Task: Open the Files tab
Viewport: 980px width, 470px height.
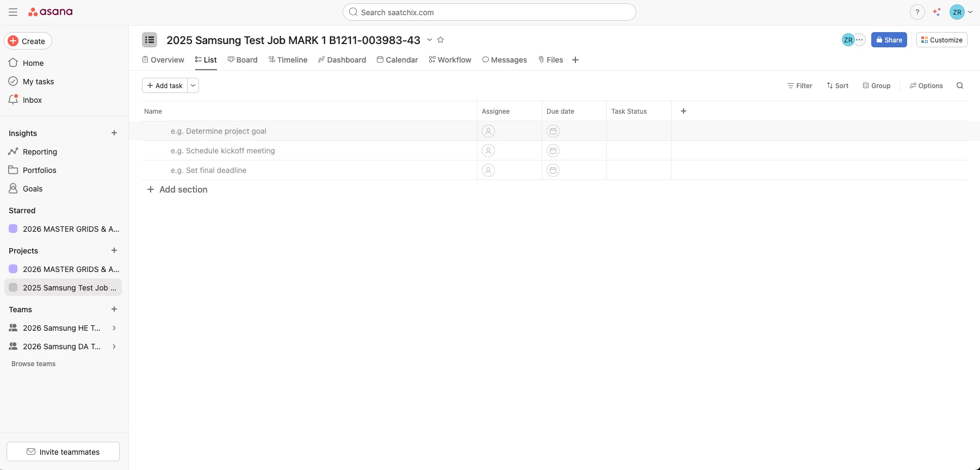Action: click(550, 60)
